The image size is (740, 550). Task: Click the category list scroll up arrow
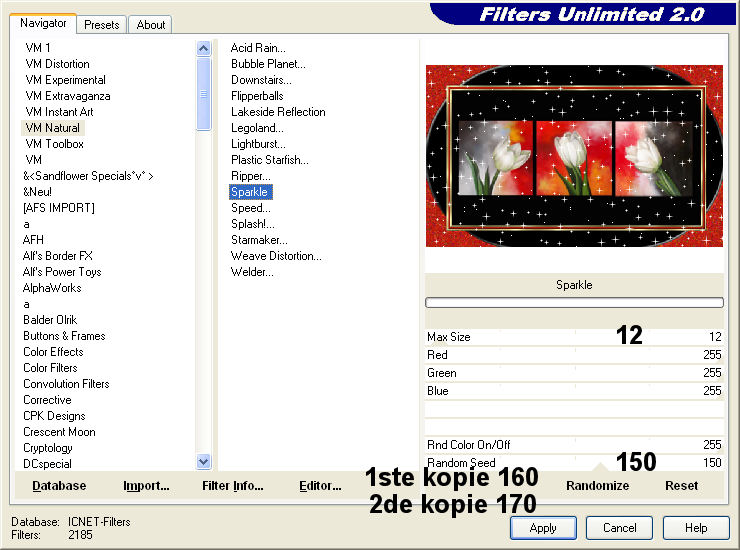(x=203, y=48)
